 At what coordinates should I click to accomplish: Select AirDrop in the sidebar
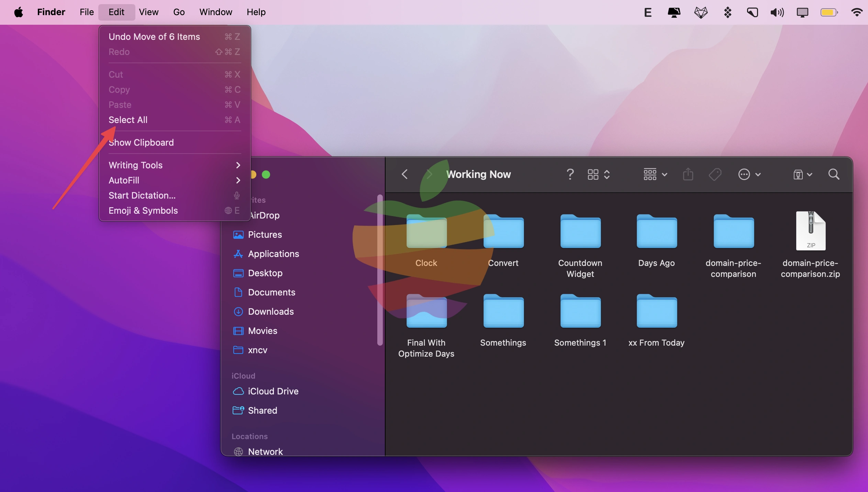pyautogui.click(x=264, y=215)
